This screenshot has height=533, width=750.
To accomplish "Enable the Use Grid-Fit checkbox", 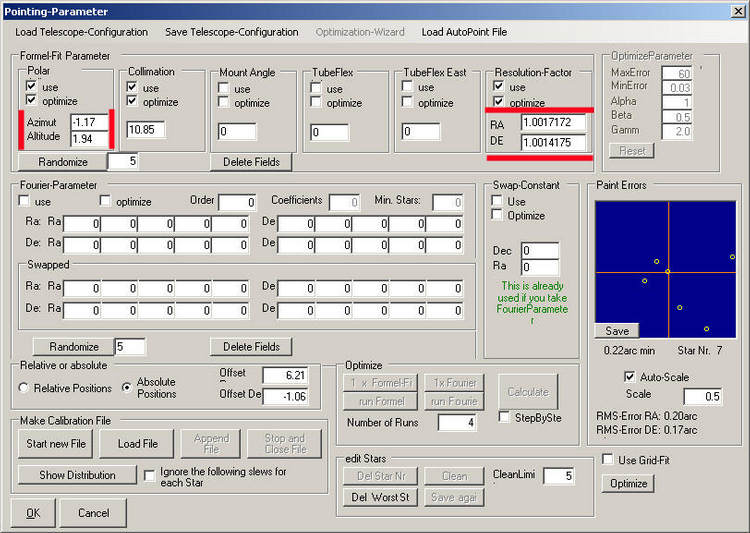I will tap(608, 459).
